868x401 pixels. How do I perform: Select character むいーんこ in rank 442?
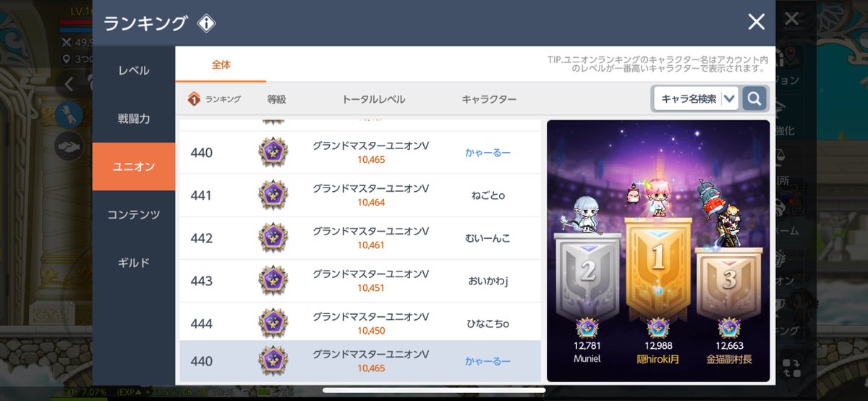pos(488,238)
